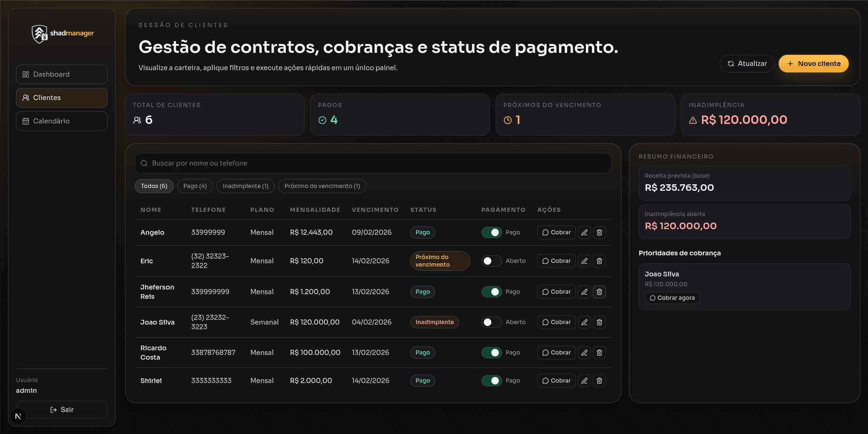Image resolution: width=868 pixels, height=434 pixels.
Task: Edit Angelo's record using the pencil icon
Action: (584, 232)
